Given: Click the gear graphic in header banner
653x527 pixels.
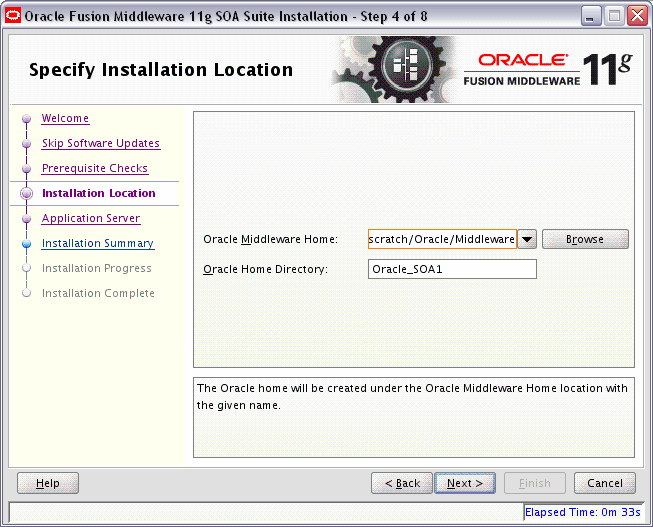Looking at the screenshot, I should coord(396,69).
